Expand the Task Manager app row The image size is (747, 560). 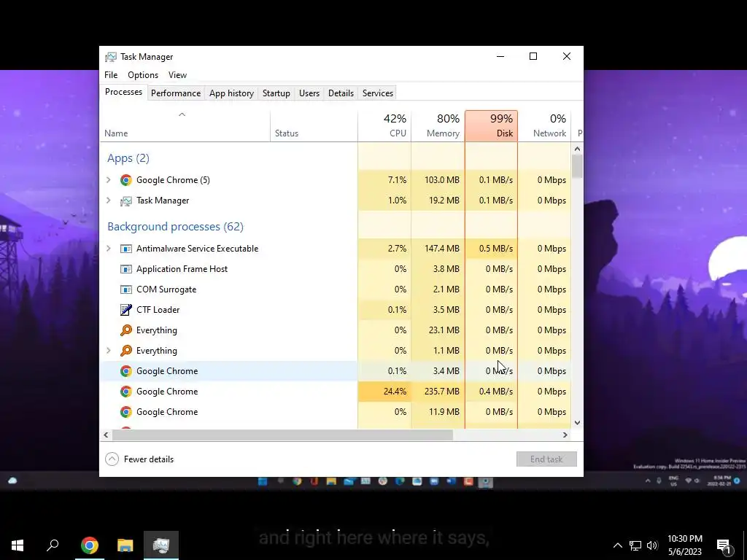tap(109, 201)
